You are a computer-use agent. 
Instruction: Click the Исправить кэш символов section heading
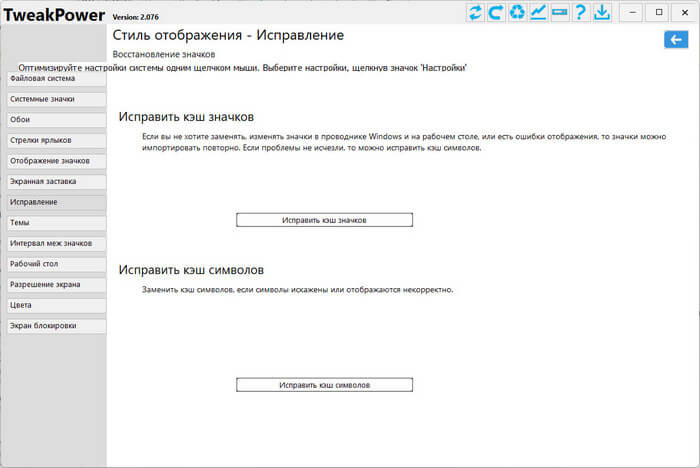pos(191,270)
